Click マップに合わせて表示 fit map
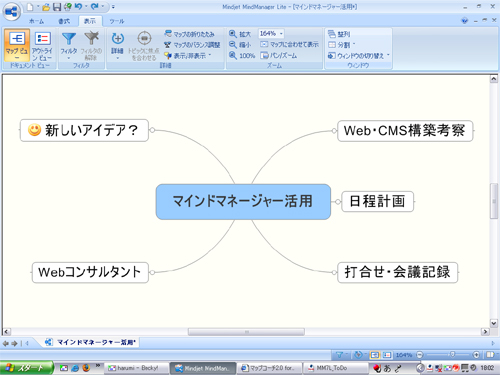The width and height of the screenshot is (500, 375). (289, 44)
